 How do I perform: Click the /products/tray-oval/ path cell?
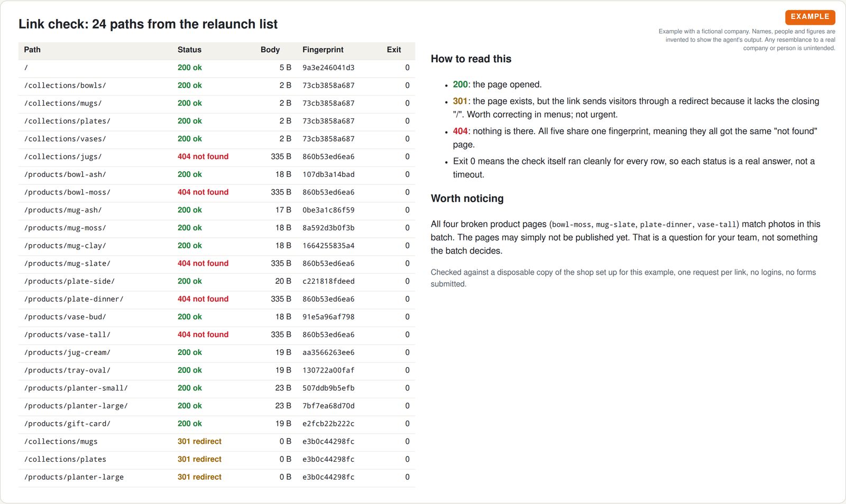point(67,370)
